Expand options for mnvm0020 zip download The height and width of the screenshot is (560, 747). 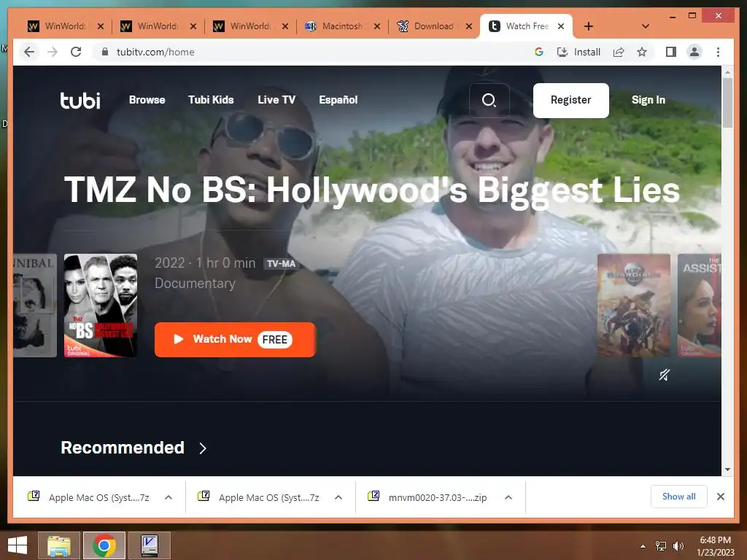pos(508,497)
